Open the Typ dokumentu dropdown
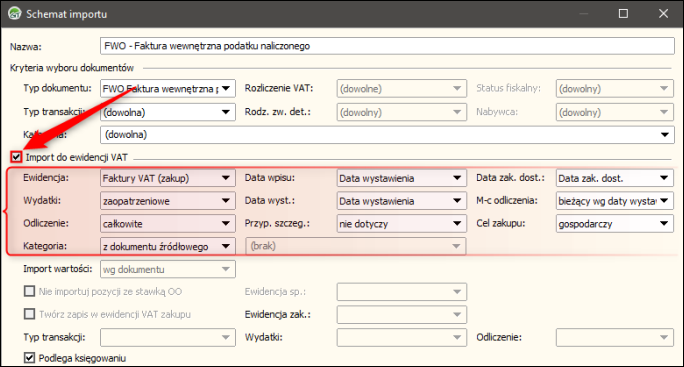Screen dimensions: 684x367 pos(168,89)
